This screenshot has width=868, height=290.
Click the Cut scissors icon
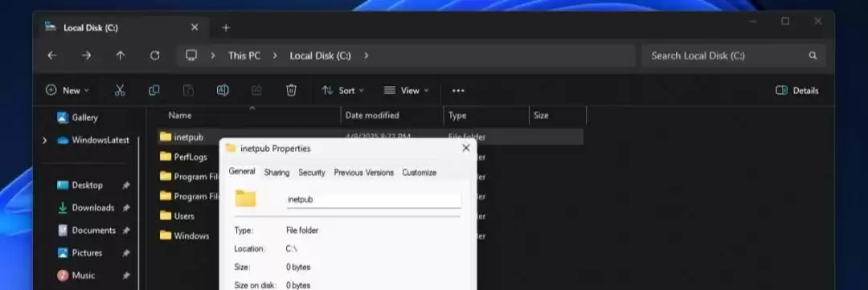120,90
